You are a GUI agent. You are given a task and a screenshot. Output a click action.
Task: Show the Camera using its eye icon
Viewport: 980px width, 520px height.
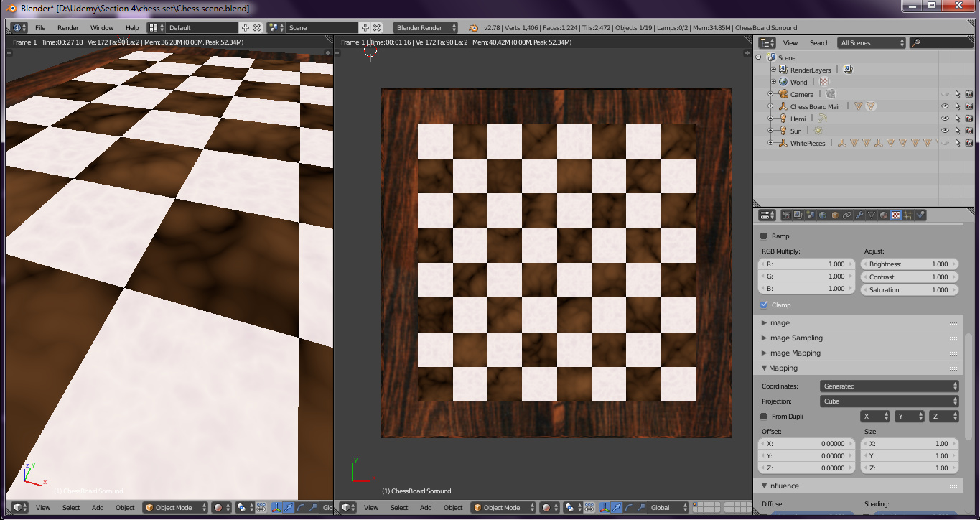945,94
